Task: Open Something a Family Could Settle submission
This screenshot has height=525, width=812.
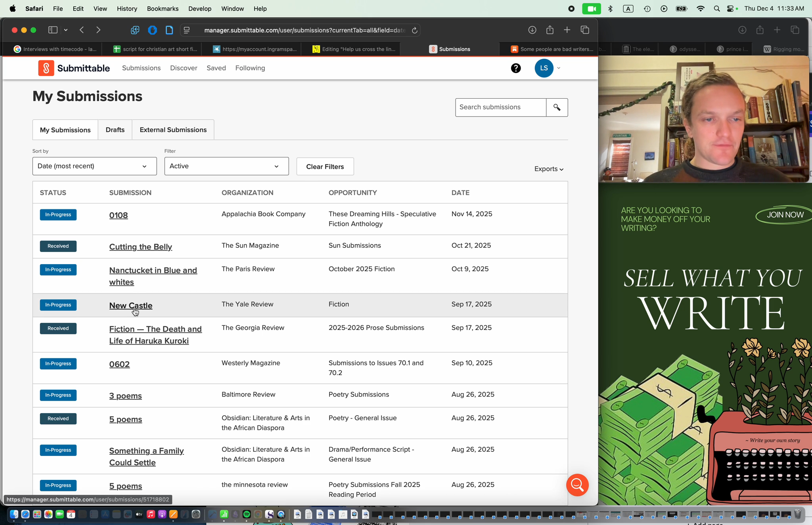Action: pos(146,456)
